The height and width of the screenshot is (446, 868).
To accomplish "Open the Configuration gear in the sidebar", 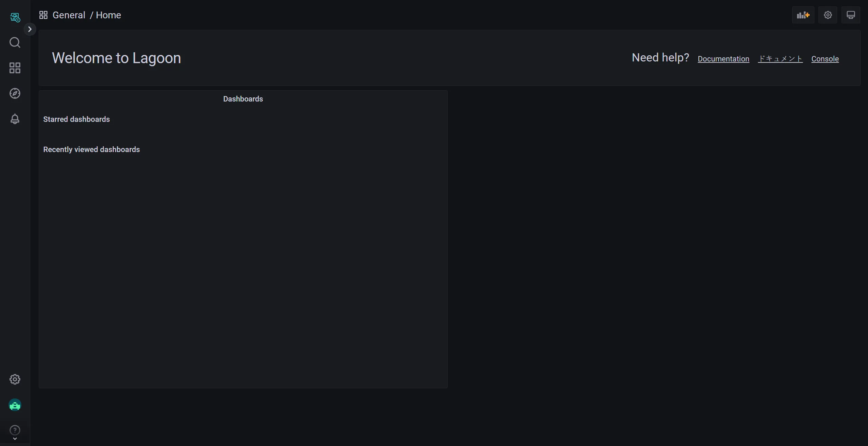I will (x=15, y=379).
